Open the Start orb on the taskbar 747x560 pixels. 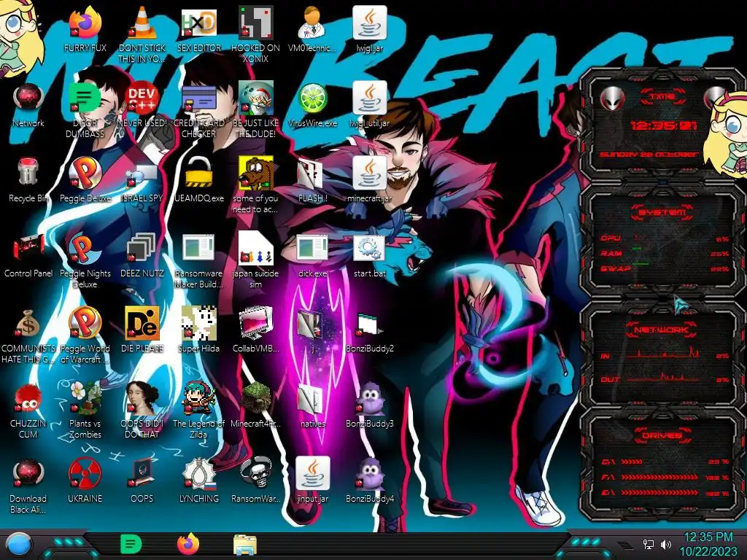click(x=19, y=545)
